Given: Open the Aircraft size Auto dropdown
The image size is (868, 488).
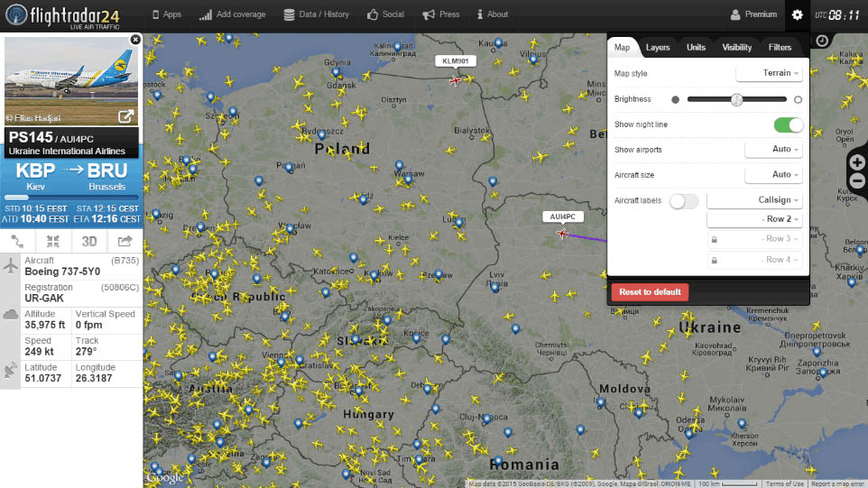Looking at the screenshot, I should click(x=773, y=175).
